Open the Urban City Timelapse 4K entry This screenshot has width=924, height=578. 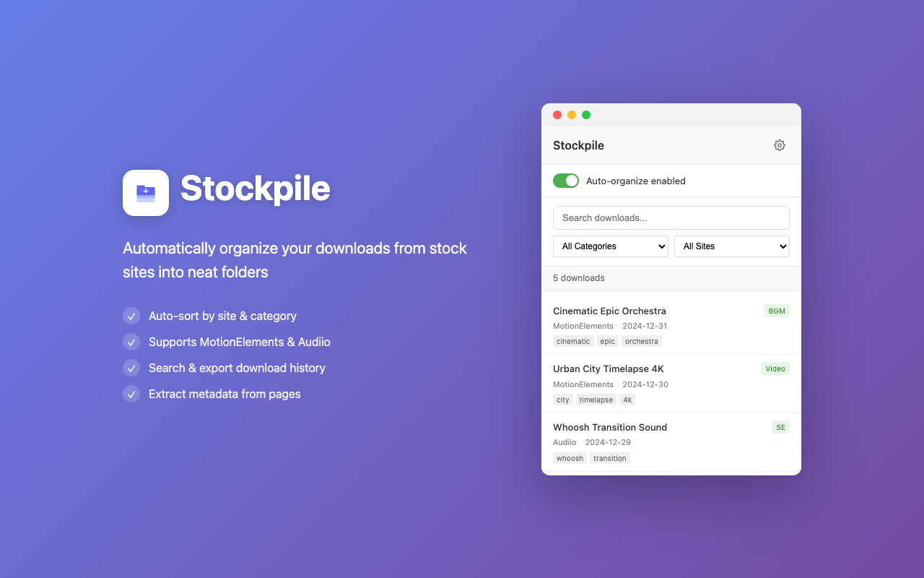[x=608, y=368]
